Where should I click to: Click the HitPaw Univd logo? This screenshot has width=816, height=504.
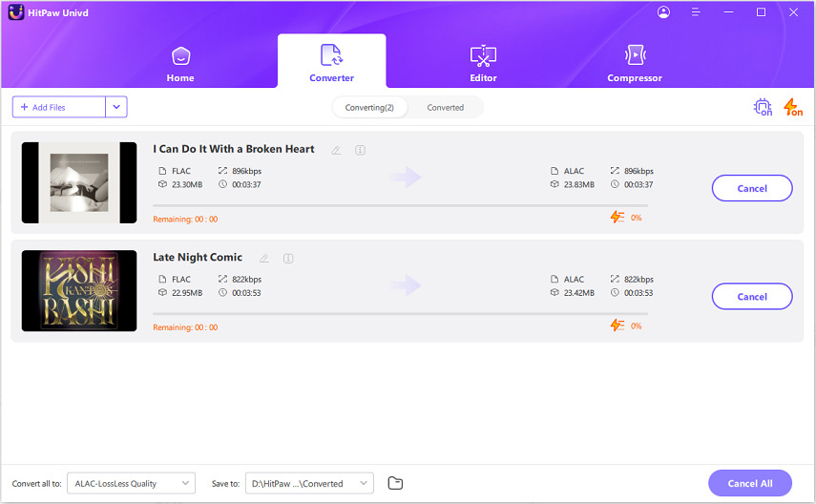click(16, 12)
